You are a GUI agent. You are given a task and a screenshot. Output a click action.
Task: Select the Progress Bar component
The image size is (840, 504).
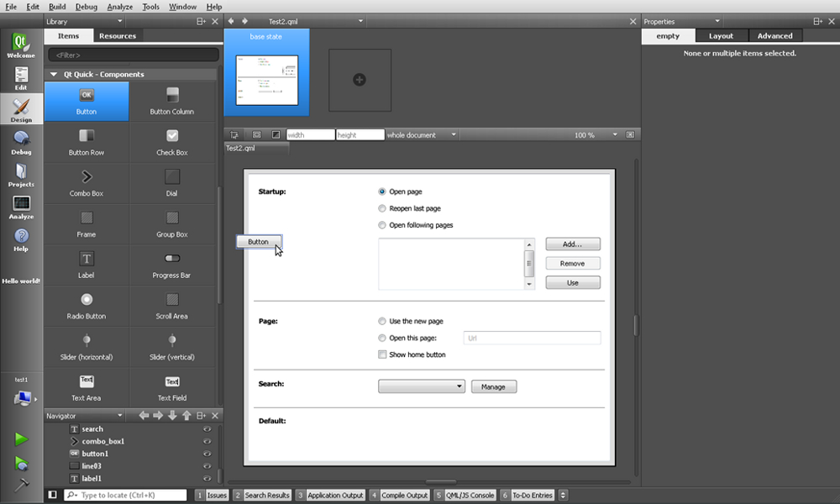172,265
